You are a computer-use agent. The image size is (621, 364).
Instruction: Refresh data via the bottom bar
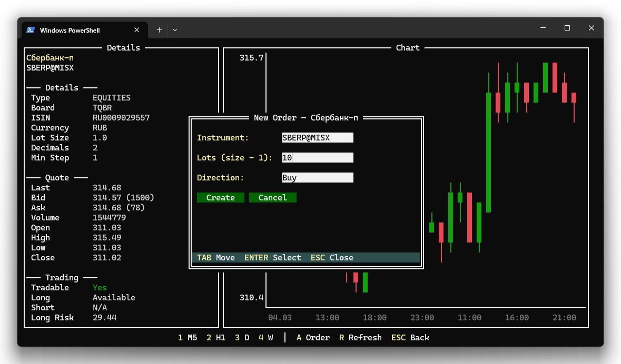(360, 338)
